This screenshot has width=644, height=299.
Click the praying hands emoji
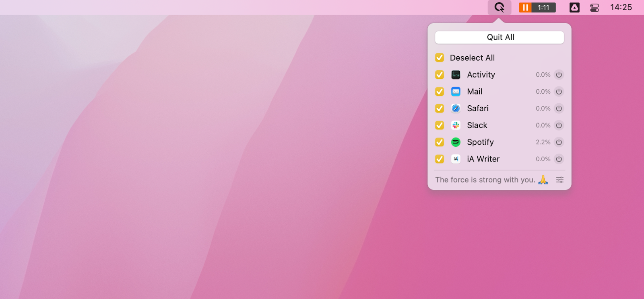(x=543, y=180)
